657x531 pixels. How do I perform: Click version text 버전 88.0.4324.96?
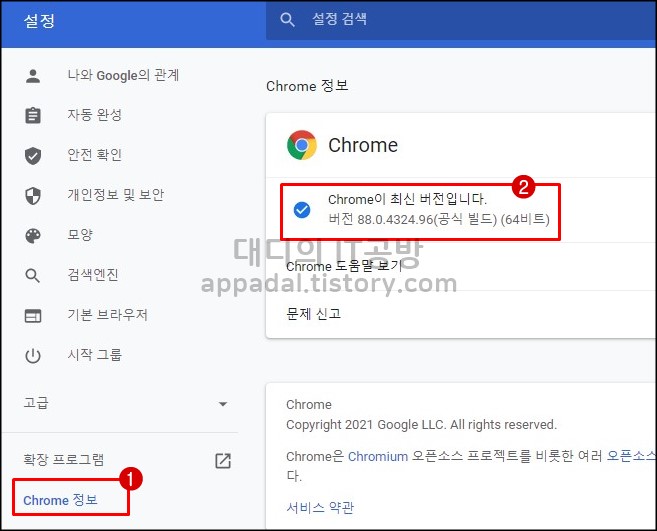[439, 219]
